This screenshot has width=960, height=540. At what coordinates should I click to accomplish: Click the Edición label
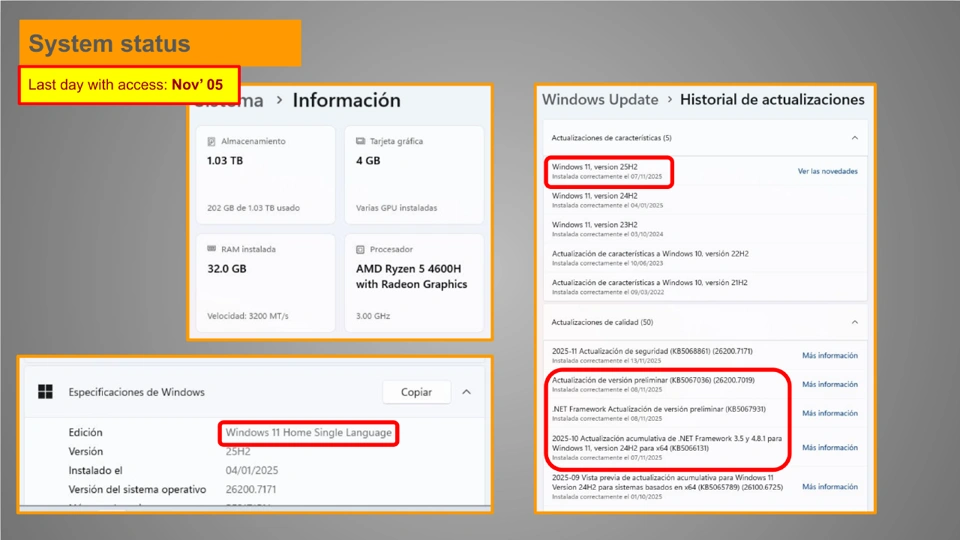(x=85, y=433)
